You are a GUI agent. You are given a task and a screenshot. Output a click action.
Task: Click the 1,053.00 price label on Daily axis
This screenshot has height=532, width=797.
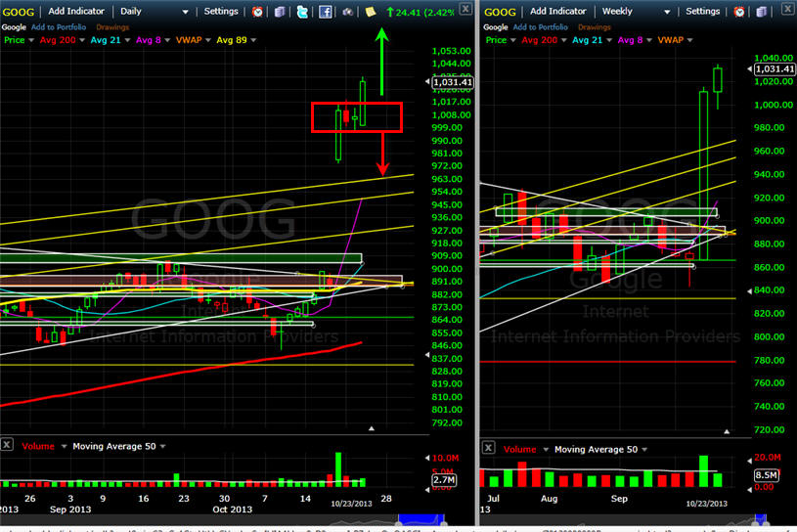tap(452, 51)
